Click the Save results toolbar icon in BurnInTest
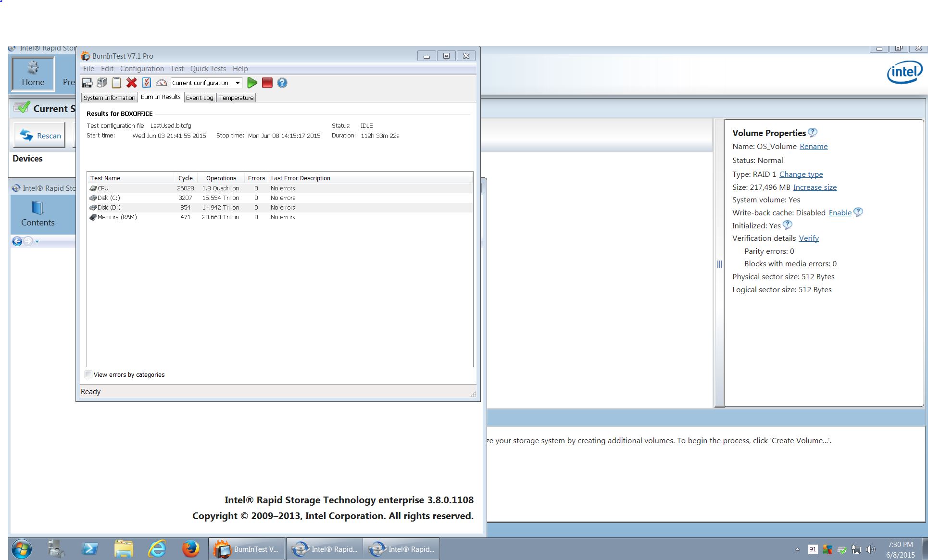This screenshot has height=560, width=928. (87, 83)
